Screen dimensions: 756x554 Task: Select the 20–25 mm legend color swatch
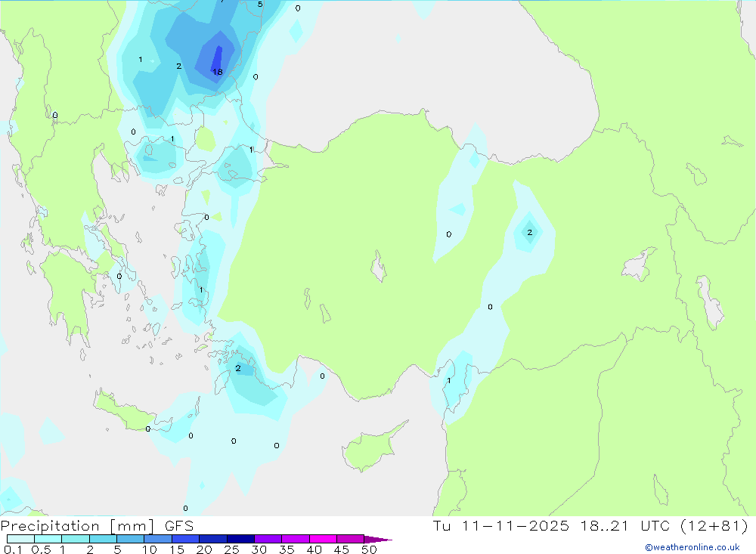click(213, 539)
